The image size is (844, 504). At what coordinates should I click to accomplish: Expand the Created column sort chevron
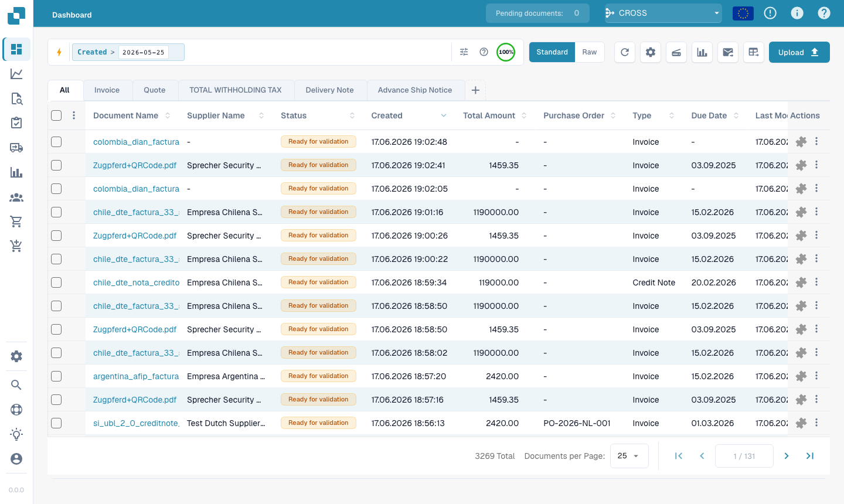click(444, 115)
